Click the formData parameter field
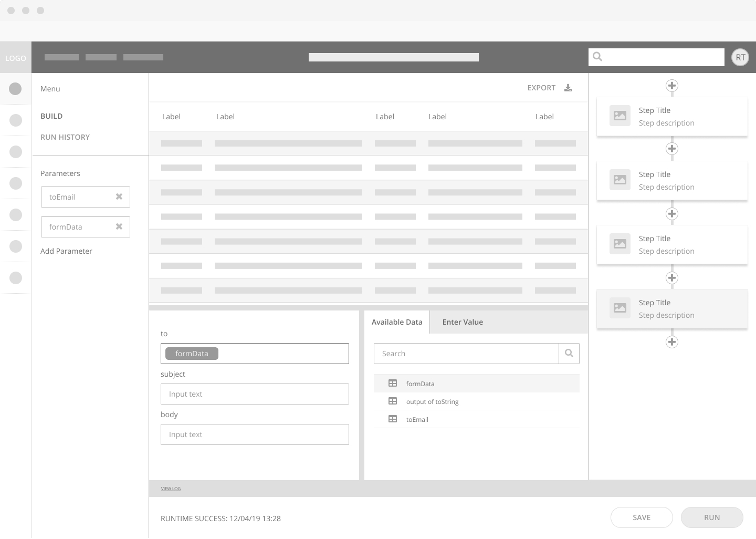 (x=86, y=227)
